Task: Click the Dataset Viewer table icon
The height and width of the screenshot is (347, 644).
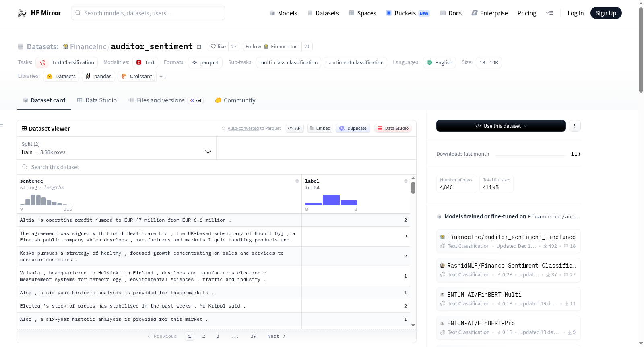Action: tap(24, 128)
